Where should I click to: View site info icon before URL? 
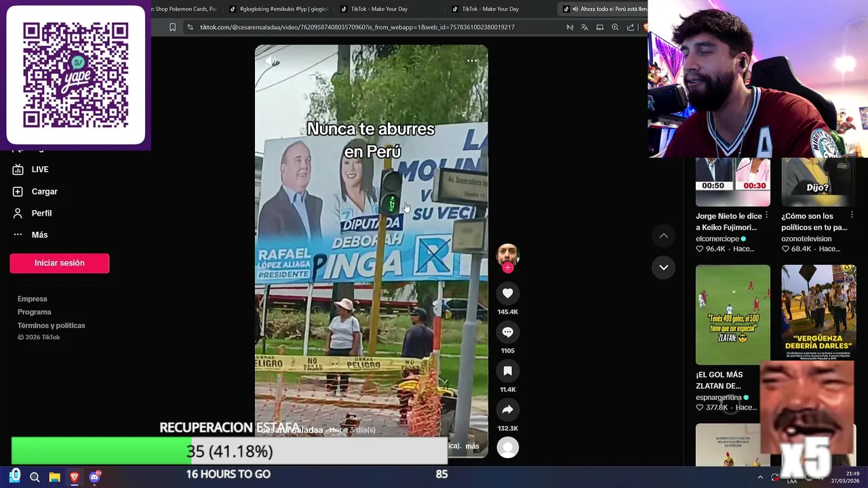(191, 27)
